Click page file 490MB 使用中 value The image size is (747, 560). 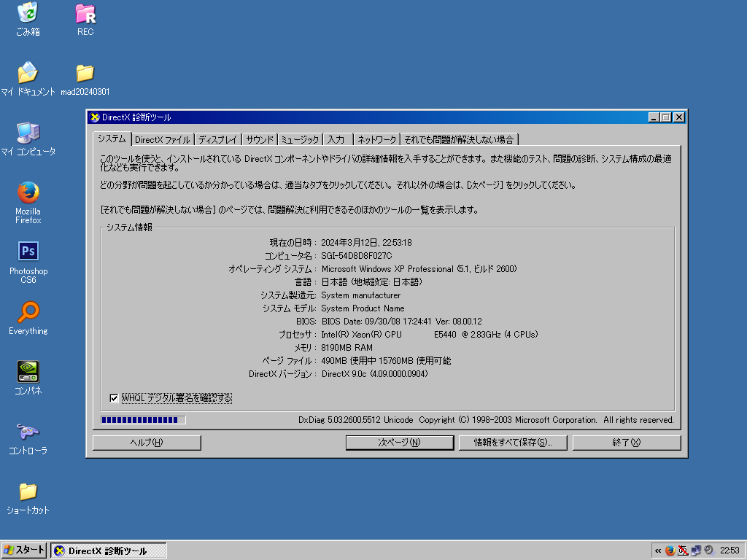pyautogui.click(x=386, y=361)
